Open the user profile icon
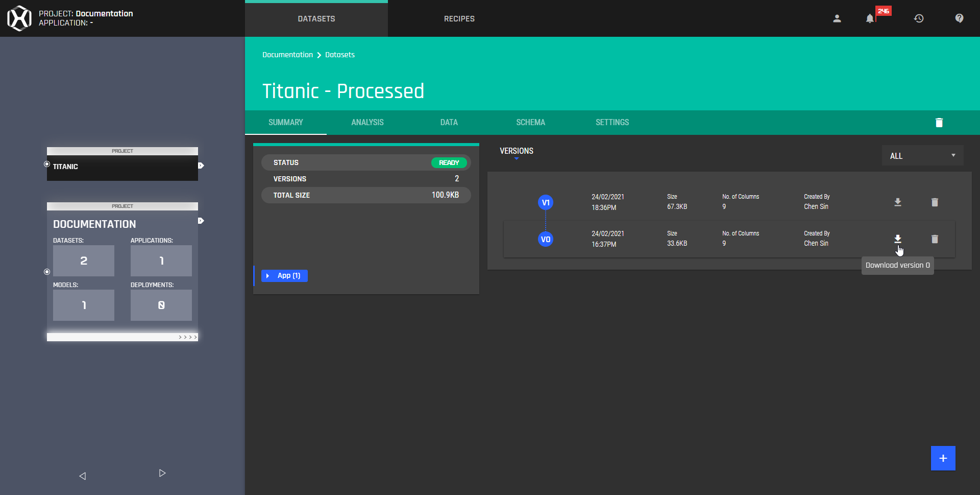The image size is (980, 495). [837, 18]
